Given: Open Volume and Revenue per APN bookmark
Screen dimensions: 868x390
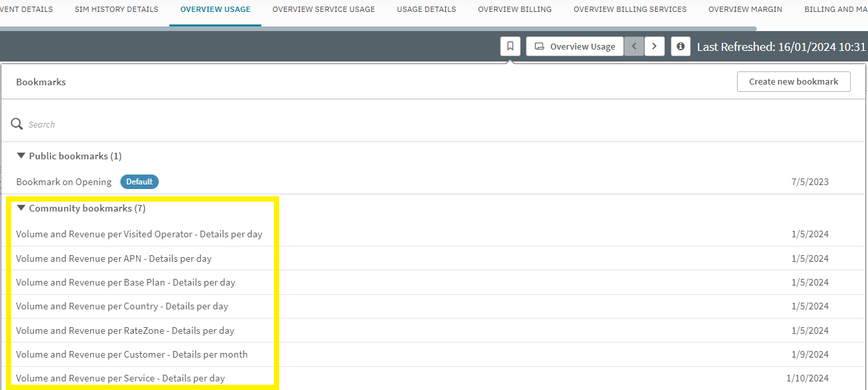Looking at the screenshot, I should [114, 258].
